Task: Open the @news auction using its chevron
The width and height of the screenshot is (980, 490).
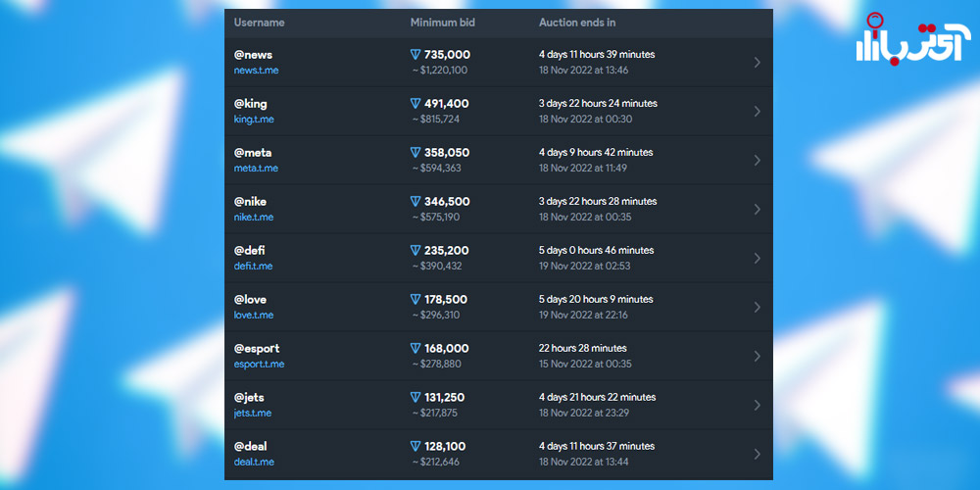Action: (x=757, y=63)
